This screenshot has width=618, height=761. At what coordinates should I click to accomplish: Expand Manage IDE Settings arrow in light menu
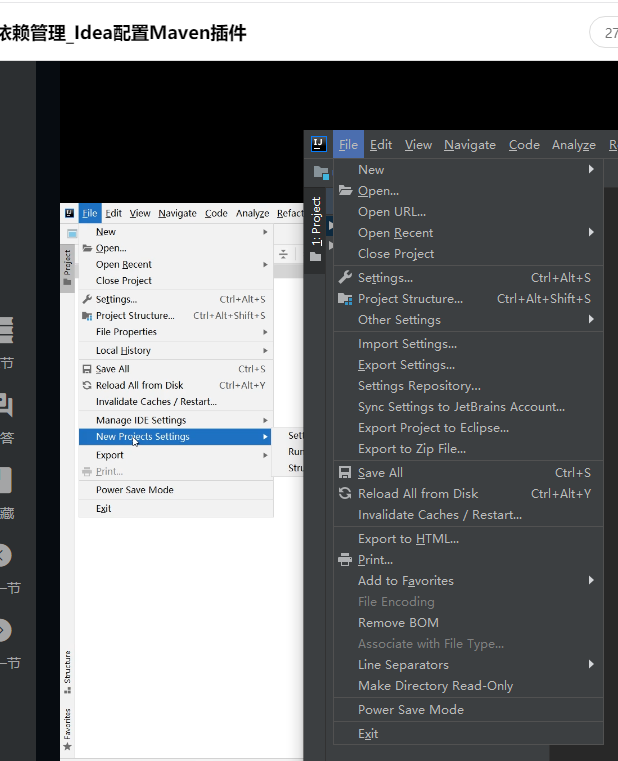[266, 420]
